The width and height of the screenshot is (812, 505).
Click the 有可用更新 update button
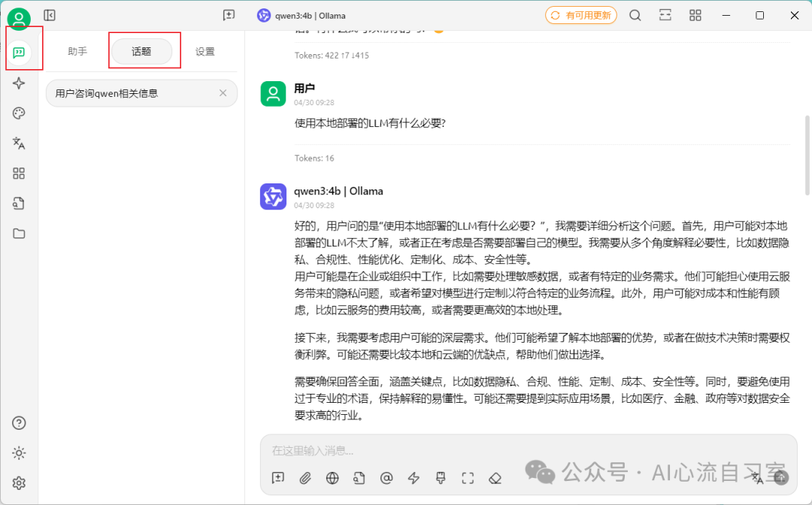coord(581,16)
